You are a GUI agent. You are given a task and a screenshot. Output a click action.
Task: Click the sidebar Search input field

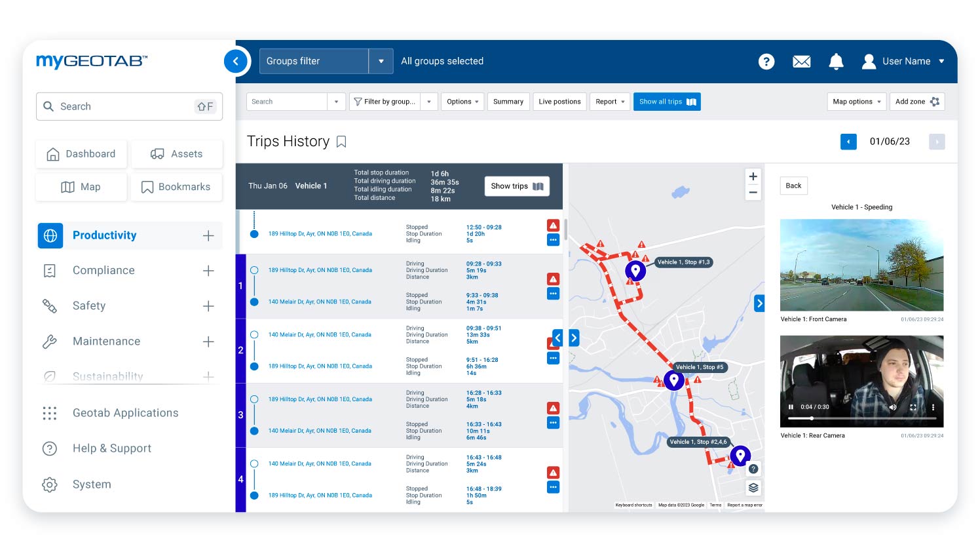click(x=124, y=106)
